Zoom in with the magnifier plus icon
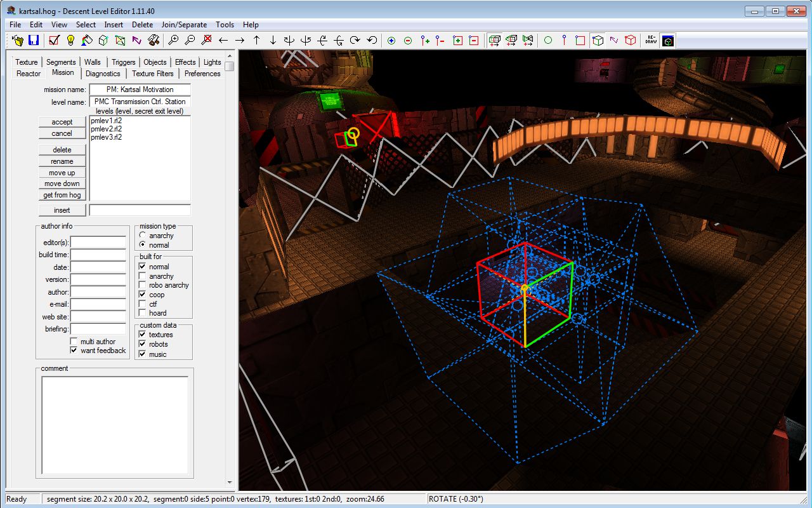 coord(173,41)
